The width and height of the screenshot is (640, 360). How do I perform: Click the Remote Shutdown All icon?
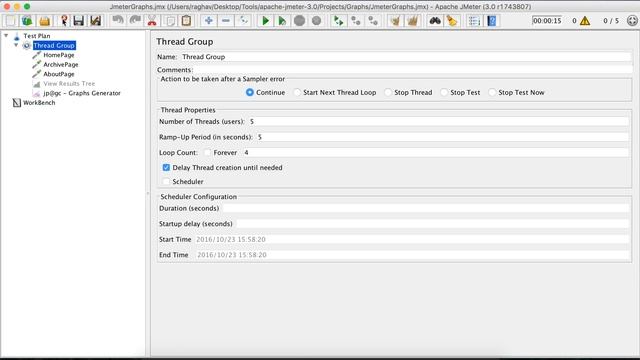pos(373,21)
